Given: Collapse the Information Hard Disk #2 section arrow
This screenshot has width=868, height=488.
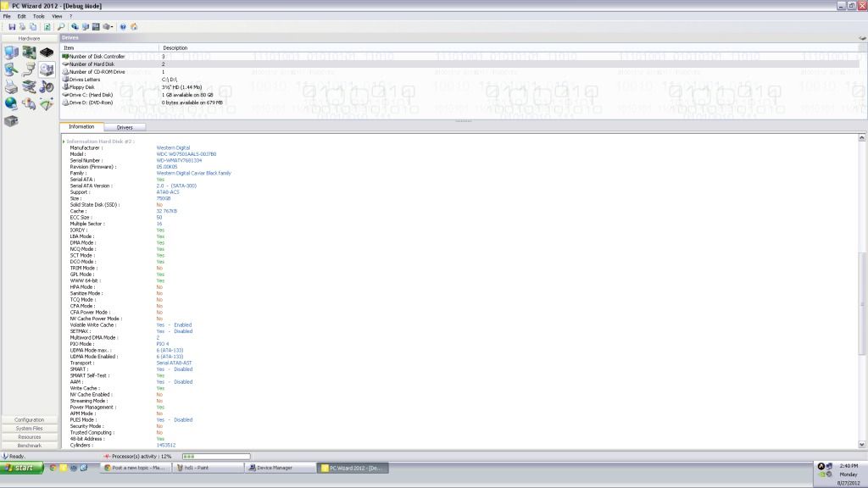Looking at the screenshot, I should [x=64, y=141].
